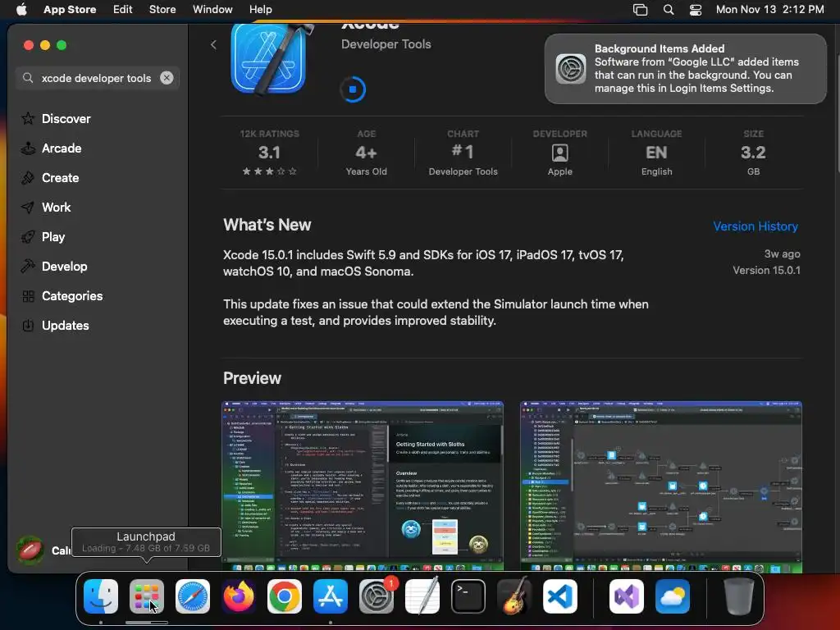
Task: Launch Visual Studio Code from the Dock
Action: coord(559,596)
